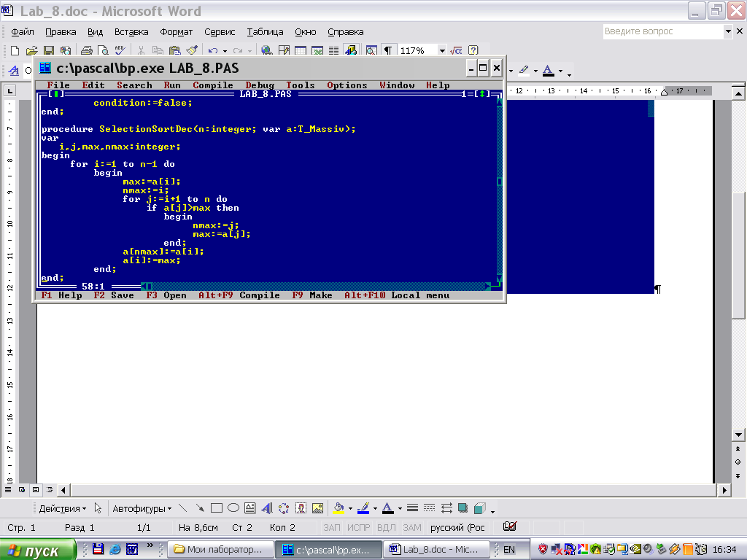747x560 pixels.
Task: Open the Document Map icon
Action: pos(371,50)
